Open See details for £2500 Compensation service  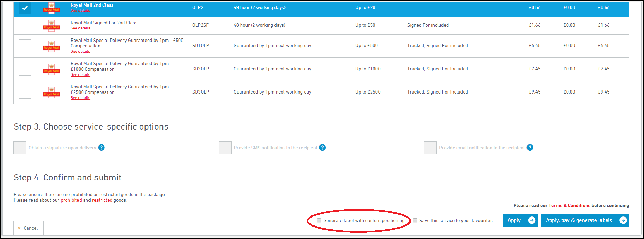pos(80,98)
